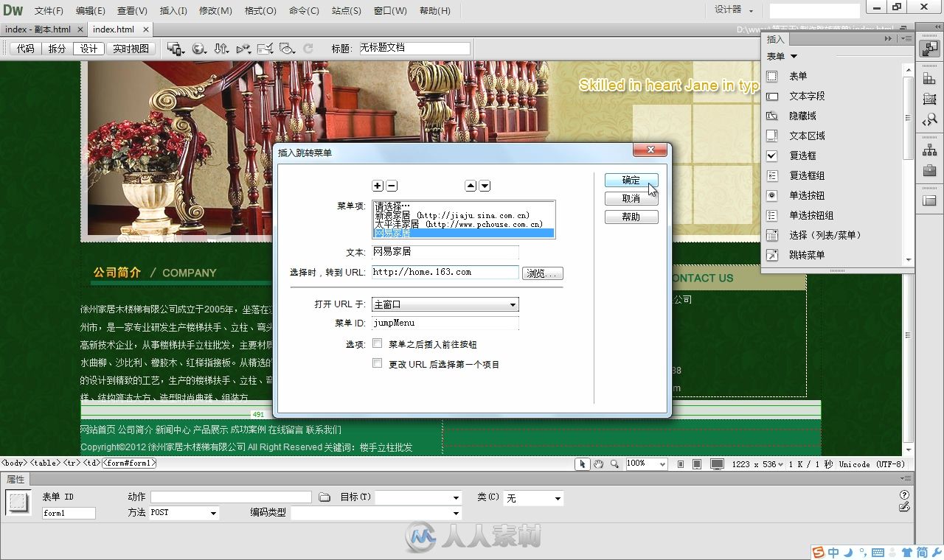Open the 文件(F) menu

point(49,11)
